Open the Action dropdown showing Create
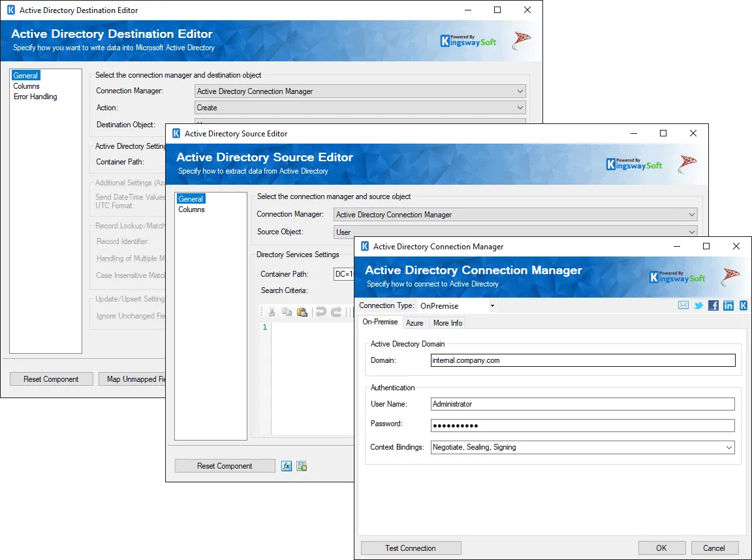 click(360, 108)
